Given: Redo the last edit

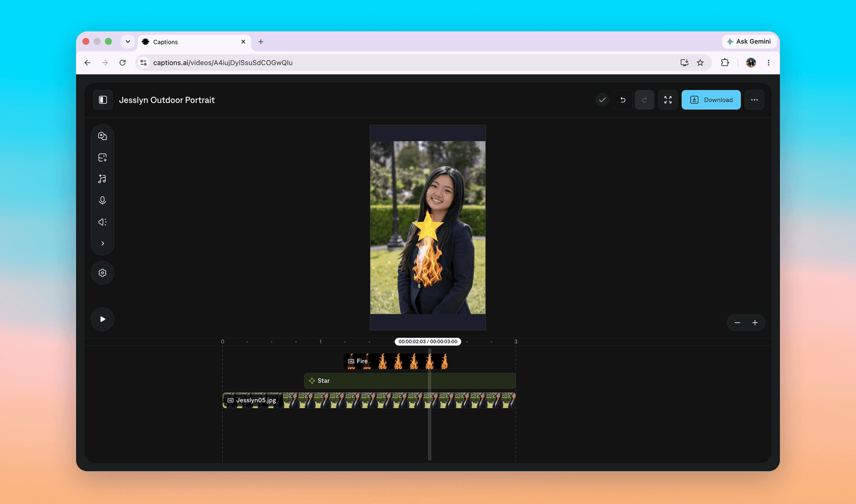Looking at the screenshot, I should 645,100.
